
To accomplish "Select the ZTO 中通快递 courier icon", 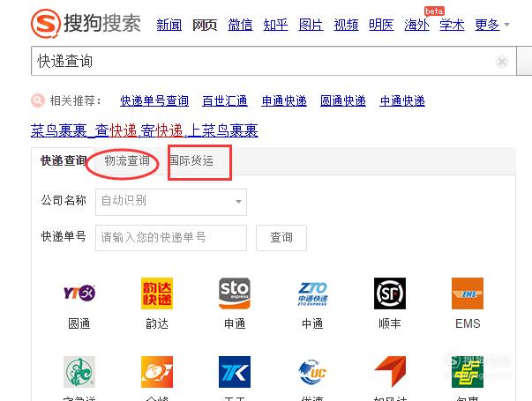I will coord(312,293).
